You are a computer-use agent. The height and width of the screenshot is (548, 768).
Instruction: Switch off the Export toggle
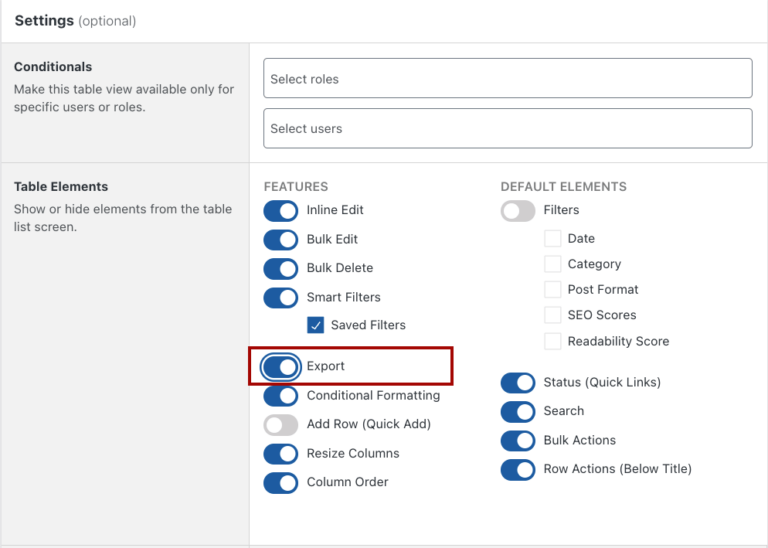point(281,367)
